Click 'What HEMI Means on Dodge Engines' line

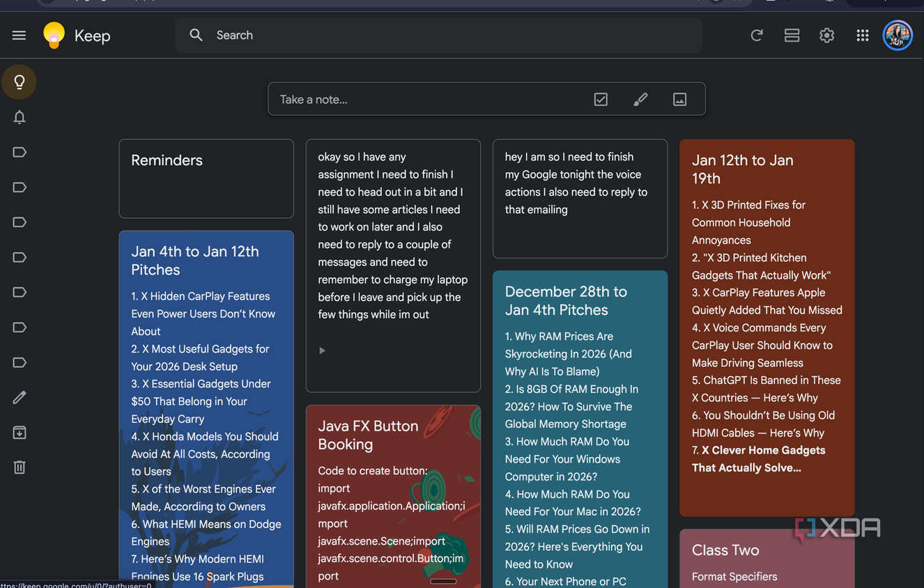click(x=206, y=532)
